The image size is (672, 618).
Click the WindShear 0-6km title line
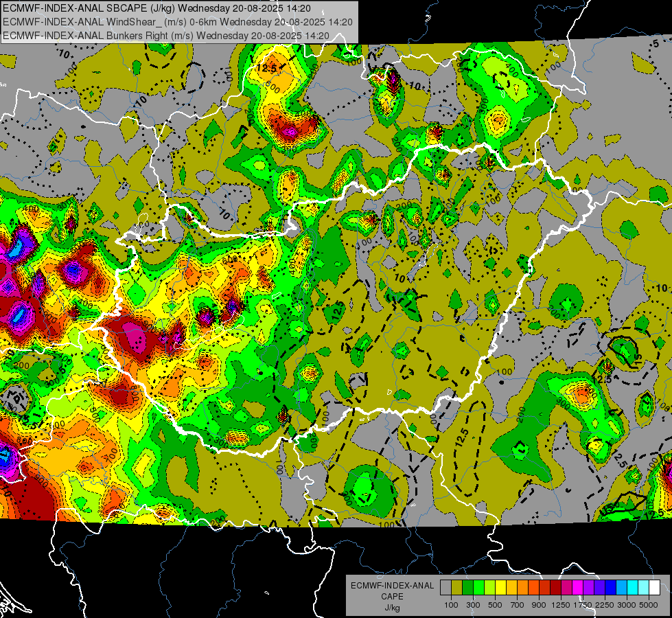click(x=177, y=22)
